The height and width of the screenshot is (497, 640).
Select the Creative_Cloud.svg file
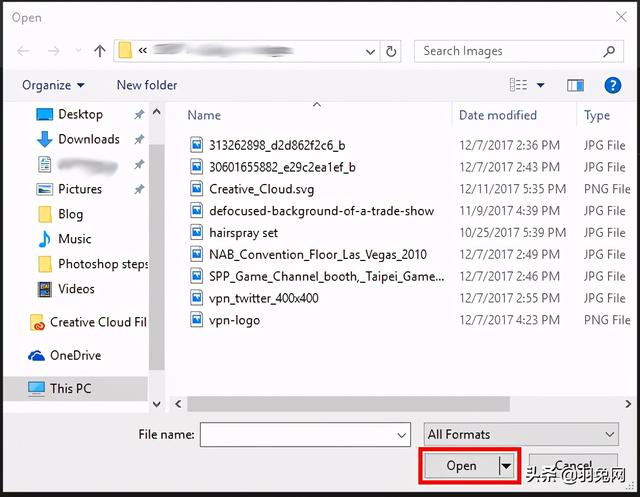261,189
